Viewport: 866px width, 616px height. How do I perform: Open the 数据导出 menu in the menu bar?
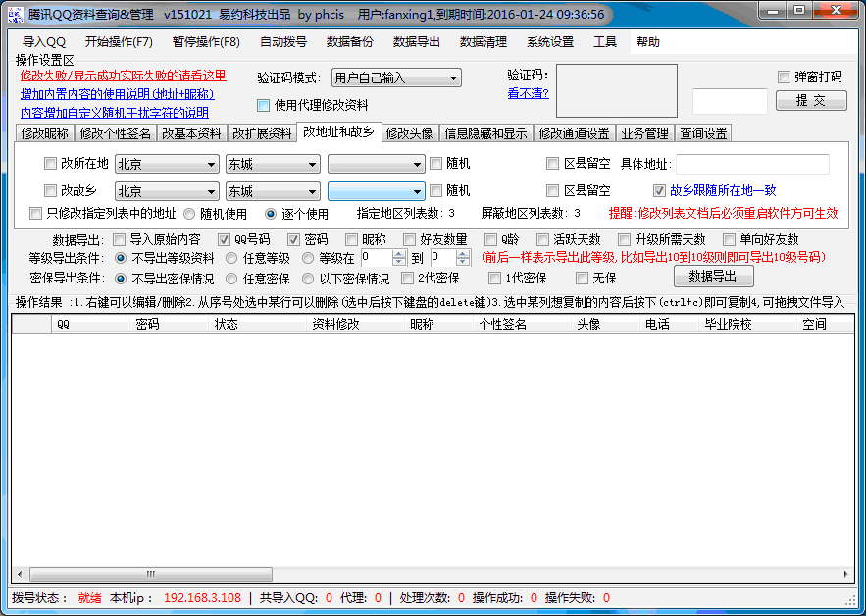(x=417, y=42)
